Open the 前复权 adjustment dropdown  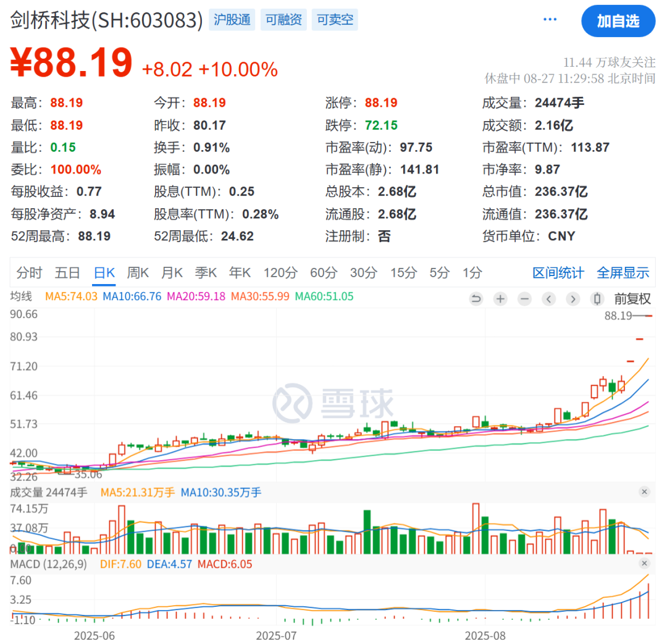click(x=632, y=299)
